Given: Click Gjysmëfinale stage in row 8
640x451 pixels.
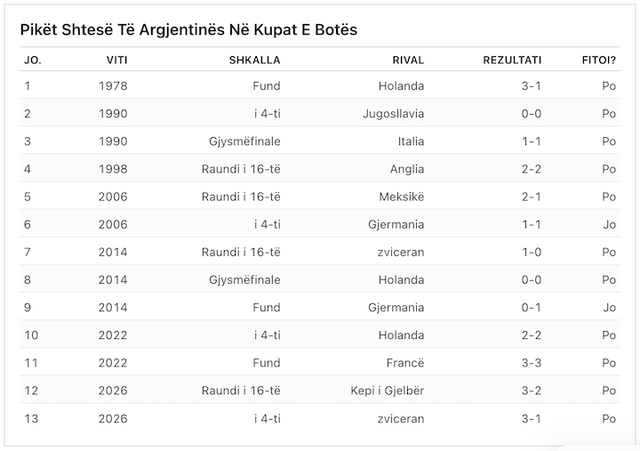Looking at the screenshot, I should (244, 280).
